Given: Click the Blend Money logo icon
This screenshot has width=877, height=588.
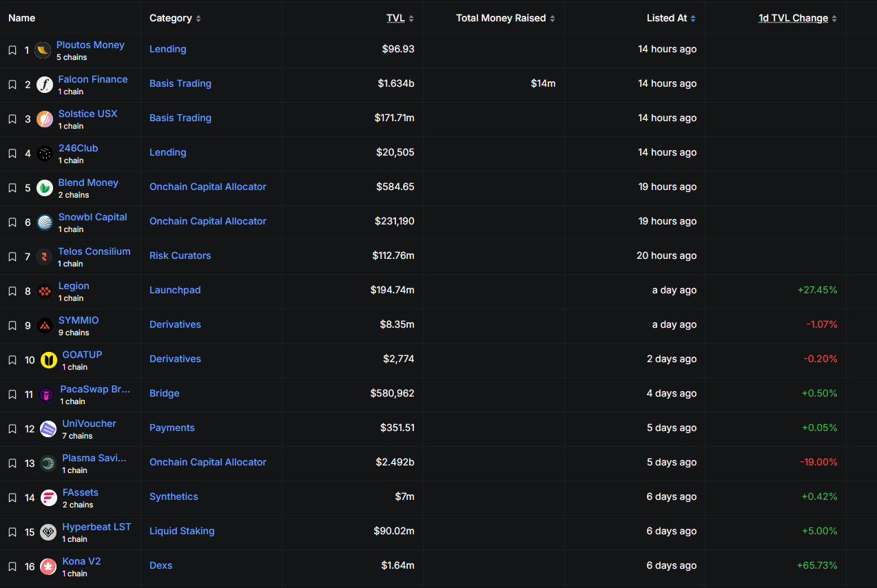Looking at the screenshot, I should click(45, 188).
